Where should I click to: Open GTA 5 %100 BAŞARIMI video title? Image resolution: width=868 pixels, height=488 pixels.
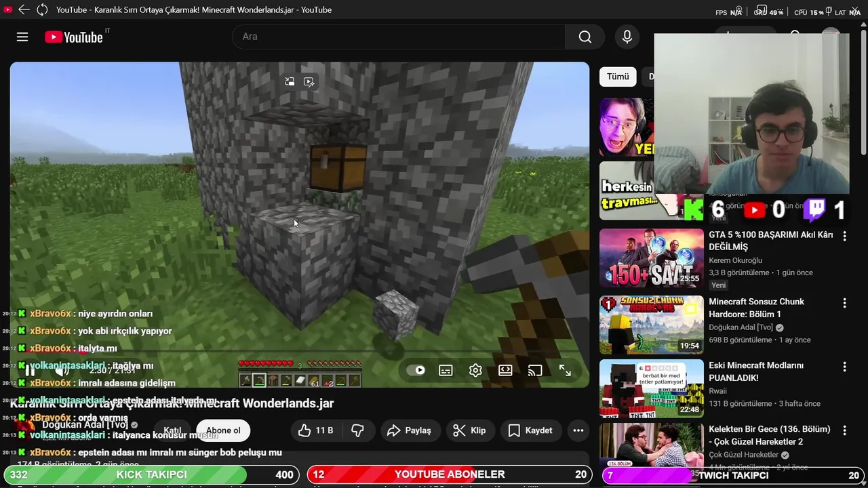pyautogui.click(x=770, y=241)
